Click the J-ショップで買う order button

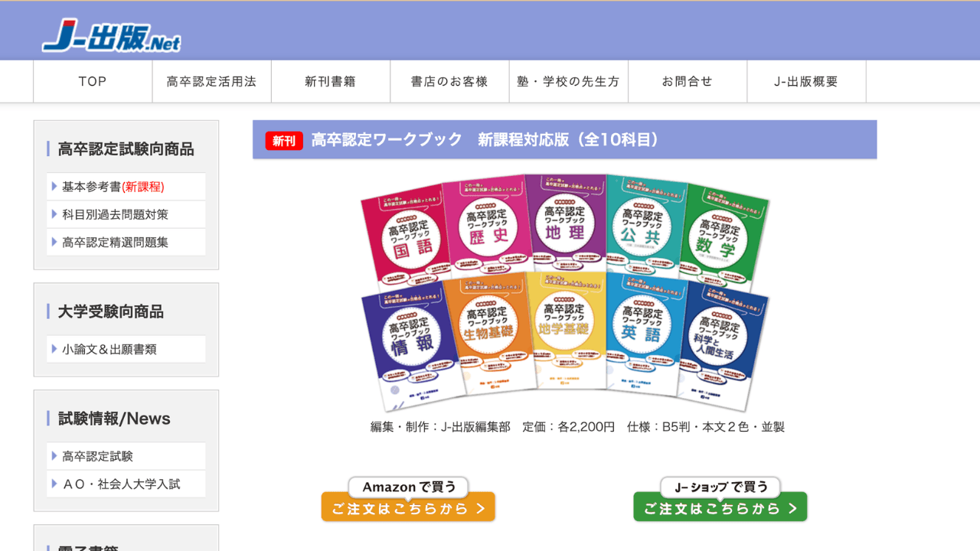tap(720, 500)
